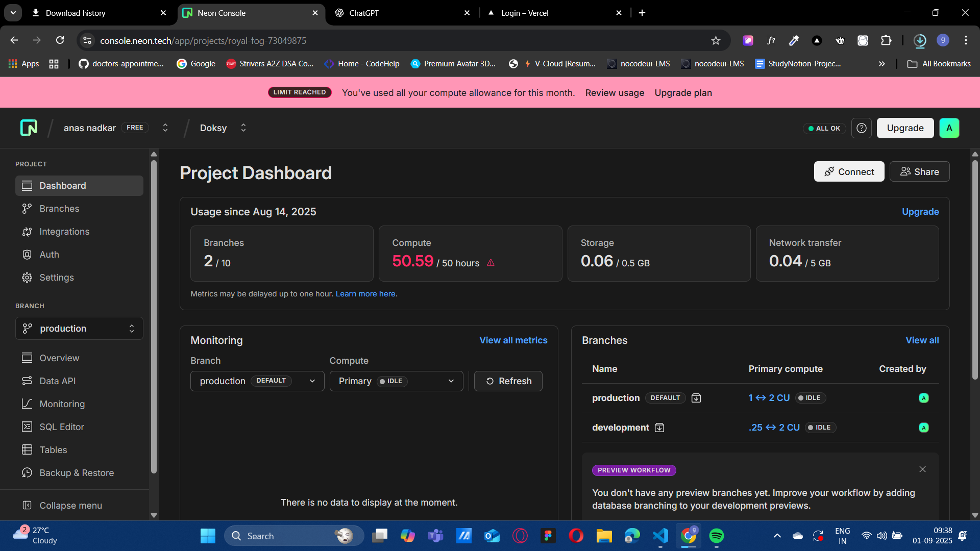
Task: Open Auth in the sidebar
Action: coord(79,255)
